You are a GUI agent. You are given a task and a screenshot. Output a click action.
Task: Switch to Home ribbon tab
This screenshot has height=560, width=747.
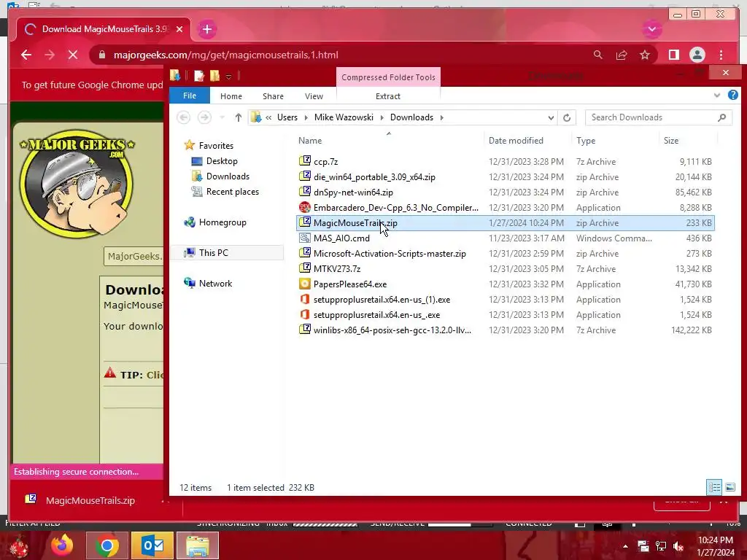(231, 96)
